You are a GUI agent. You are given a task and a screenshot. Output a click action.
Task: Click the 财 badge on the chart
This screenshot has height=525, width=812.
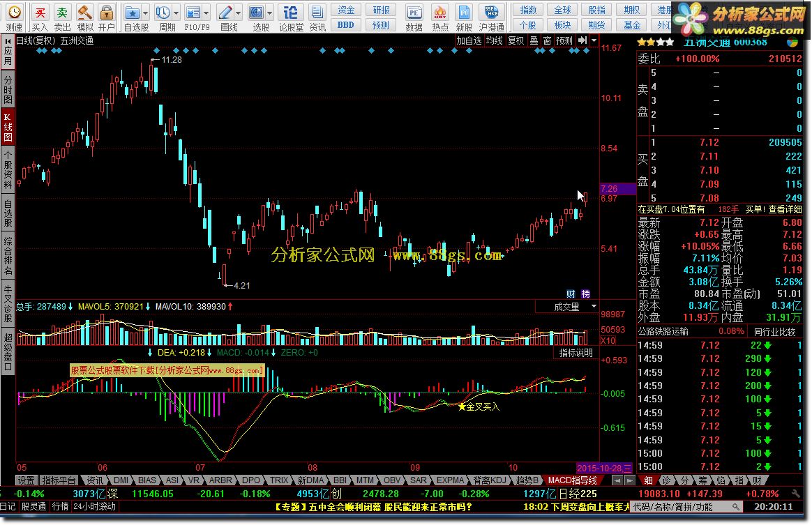[571, 294]
